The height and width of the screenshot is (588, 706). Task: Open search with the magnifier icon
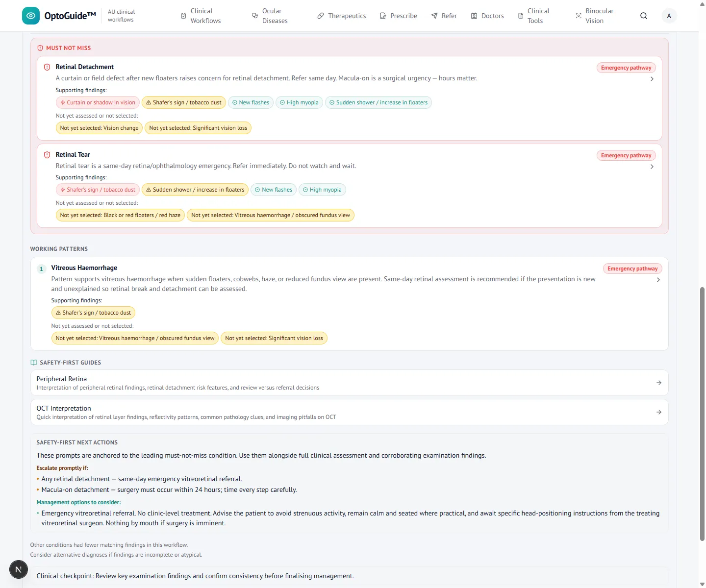coord(644,16)
